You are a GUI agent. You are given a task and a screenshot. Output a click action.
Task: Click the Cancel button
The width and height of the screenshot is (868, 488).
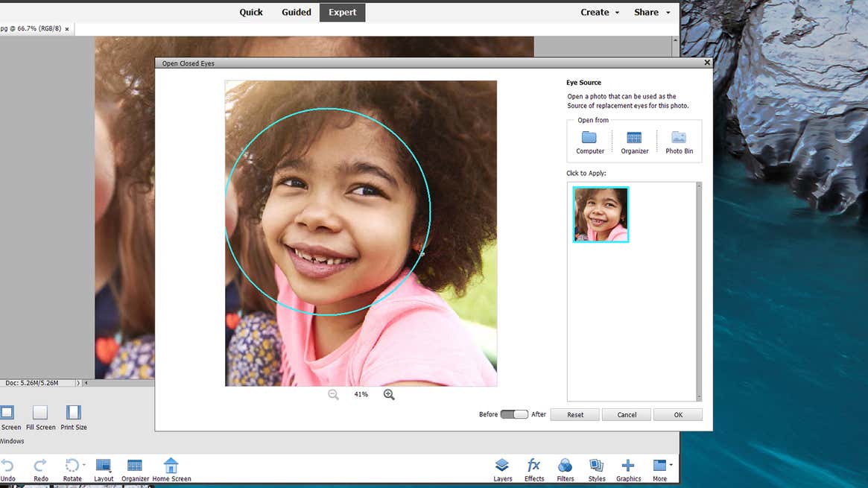pos(626,414)
